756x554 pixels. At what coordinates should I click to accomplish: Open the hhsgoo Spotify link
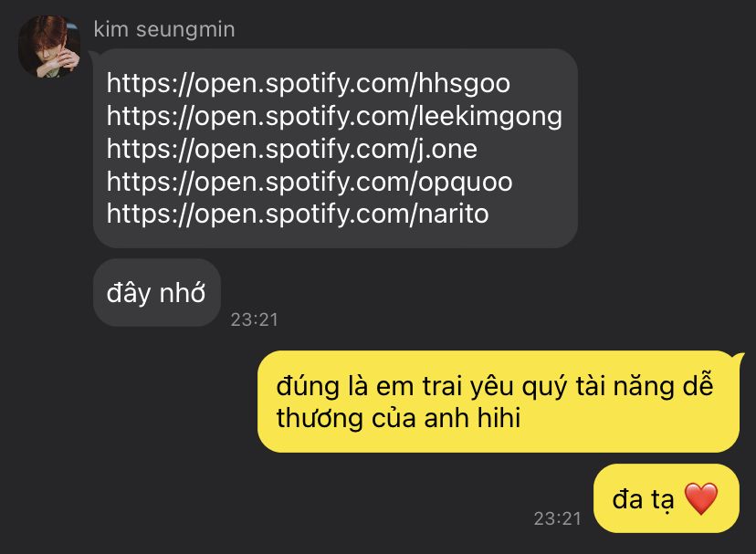tap(309, 83)
